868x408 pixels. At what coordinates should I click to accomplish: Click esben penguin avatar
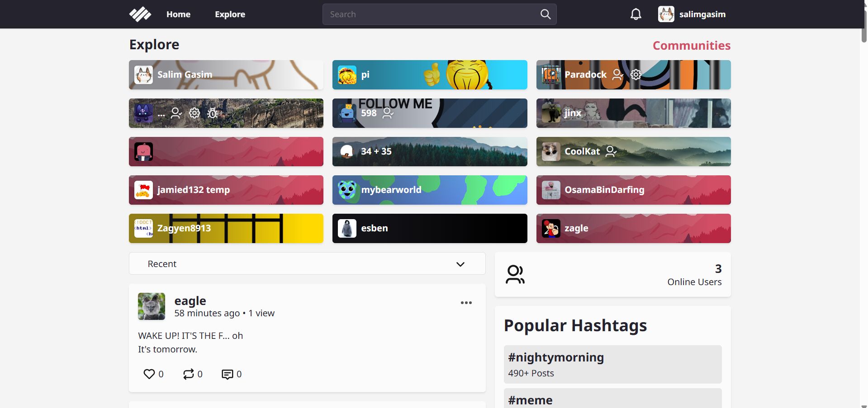click(x=347, y=228)
